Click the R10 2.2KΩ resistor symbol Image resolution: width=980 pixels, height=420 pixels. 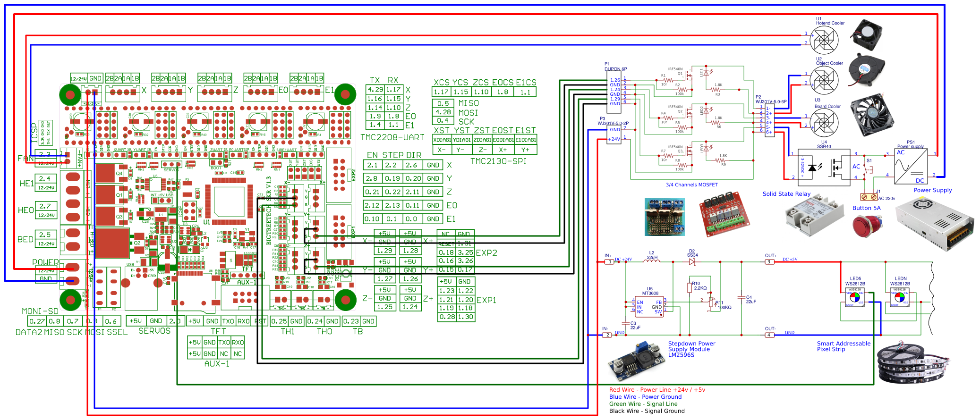click(690, 288)
